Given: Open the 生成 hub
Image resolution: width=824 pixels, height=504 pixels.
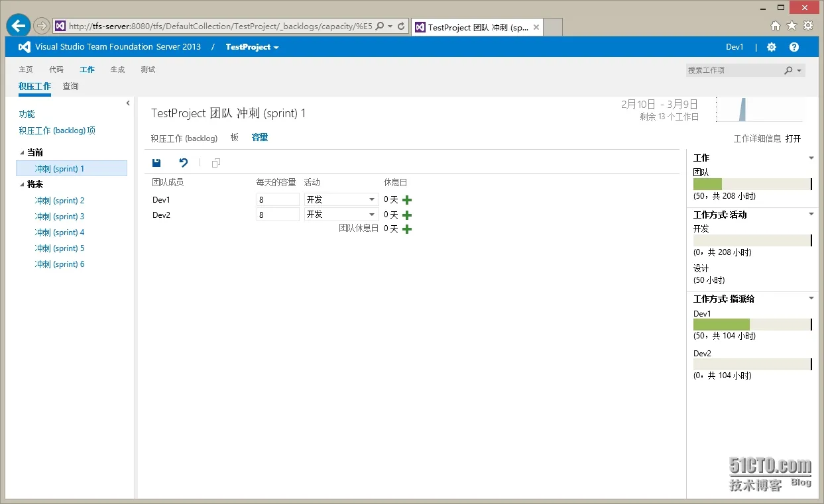Looking at the screenshot, I should (x=117, y=70).
